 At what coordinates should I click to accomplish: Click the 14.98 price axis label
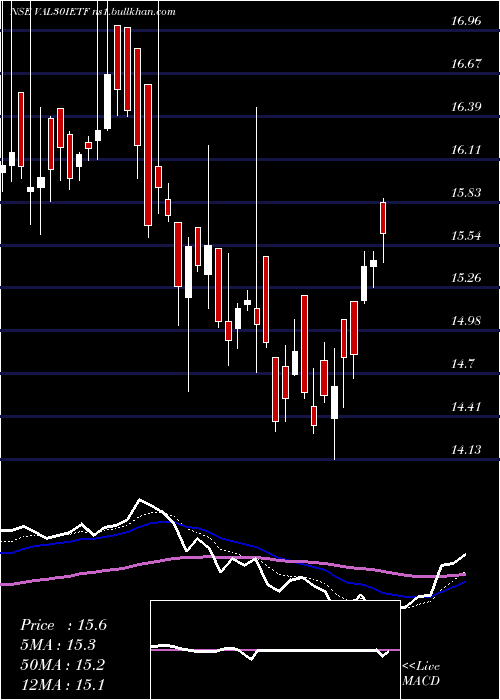click(x=466, y=321)
